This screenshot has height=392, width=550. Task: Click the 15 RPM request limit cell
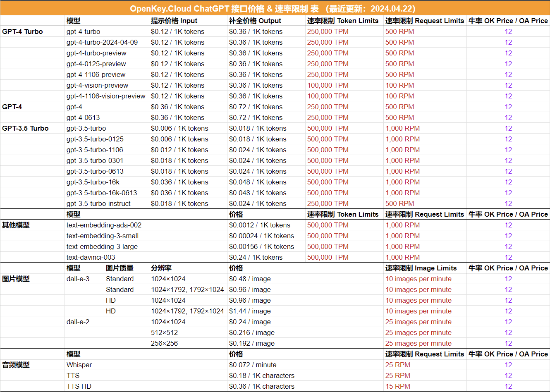[398, 386]
